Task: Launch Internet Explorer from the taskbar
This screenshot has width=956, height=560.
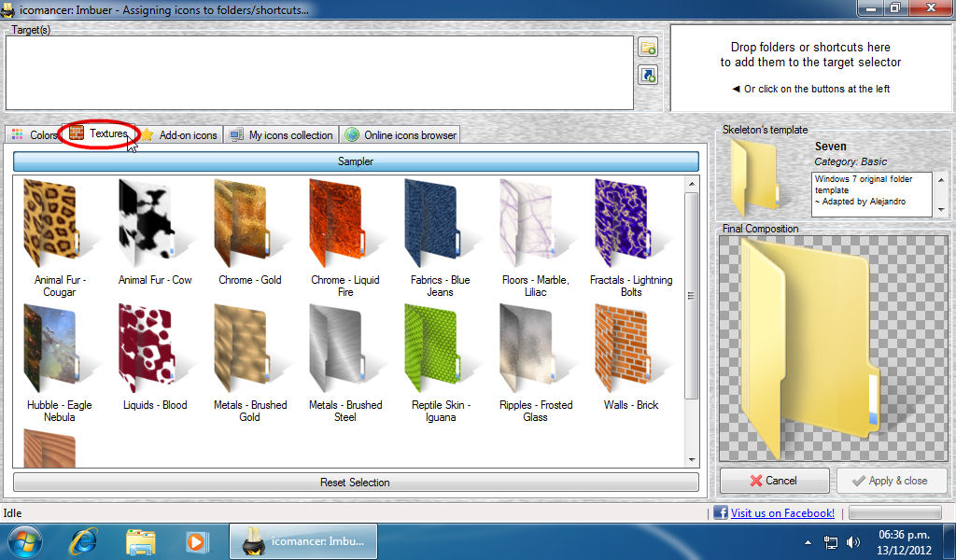Action: pos(83,541)
